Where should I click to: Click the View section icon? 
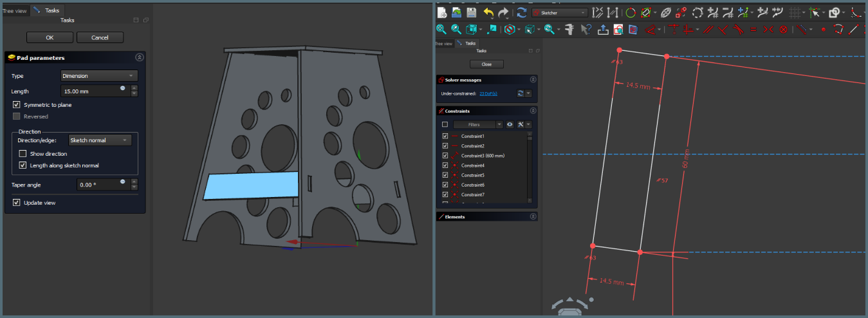coord(633,30)
